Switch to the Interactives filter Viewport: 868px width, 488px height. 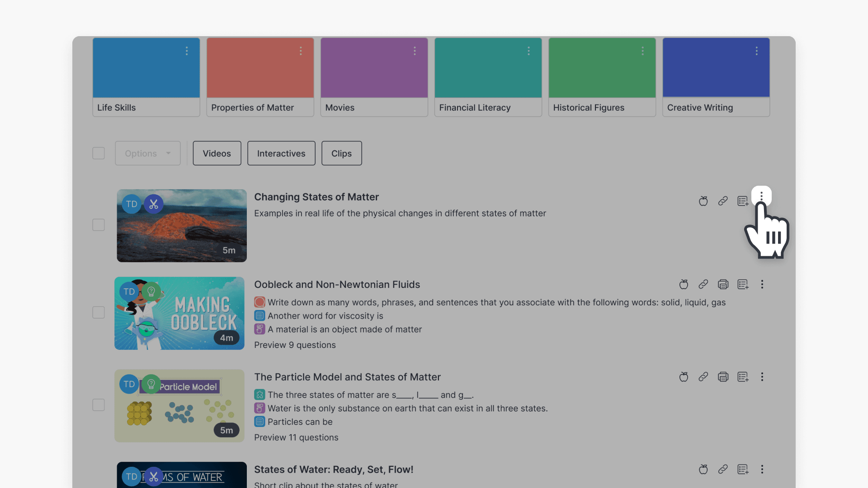(x=281, y=153)
